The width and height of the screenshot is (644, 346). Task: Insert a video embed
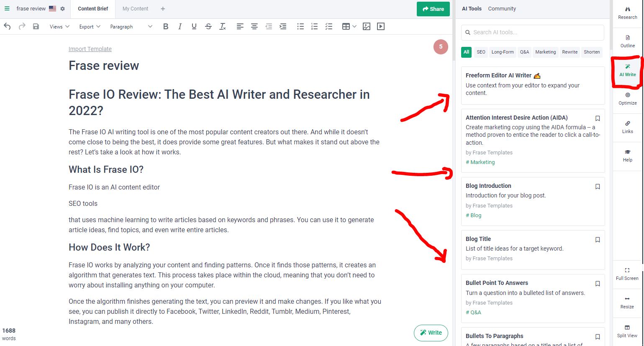click(381, 26)
